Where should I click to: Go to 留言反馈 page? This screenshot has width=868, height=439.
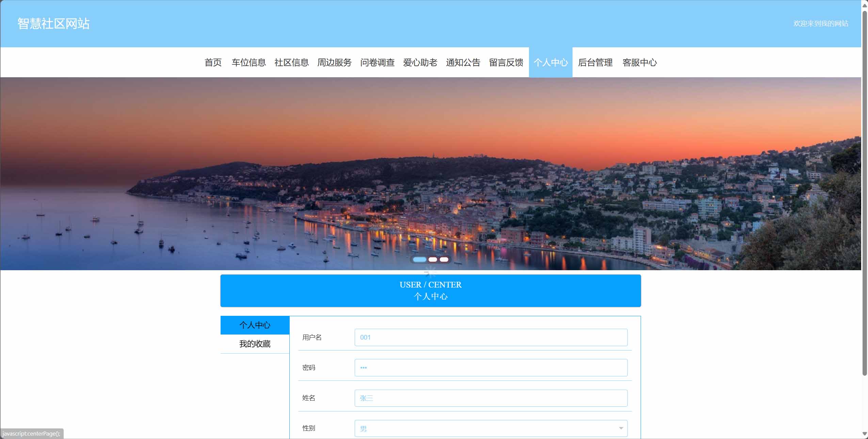coord(506,62)
